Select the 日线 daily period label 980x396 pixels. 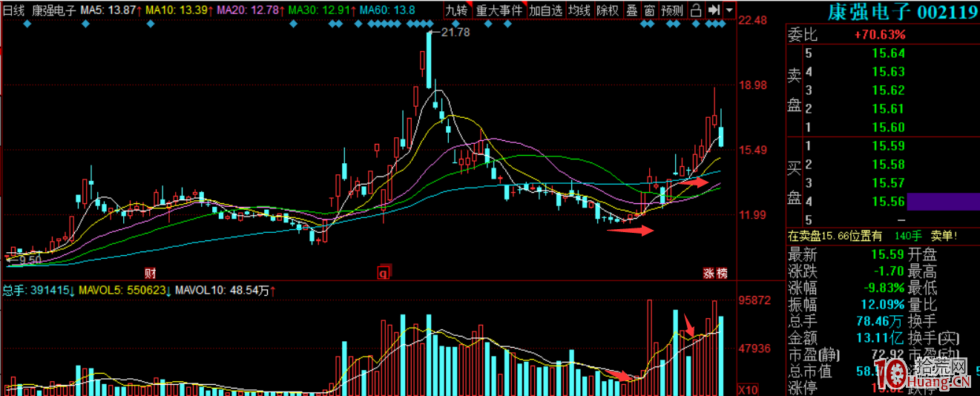14,11
